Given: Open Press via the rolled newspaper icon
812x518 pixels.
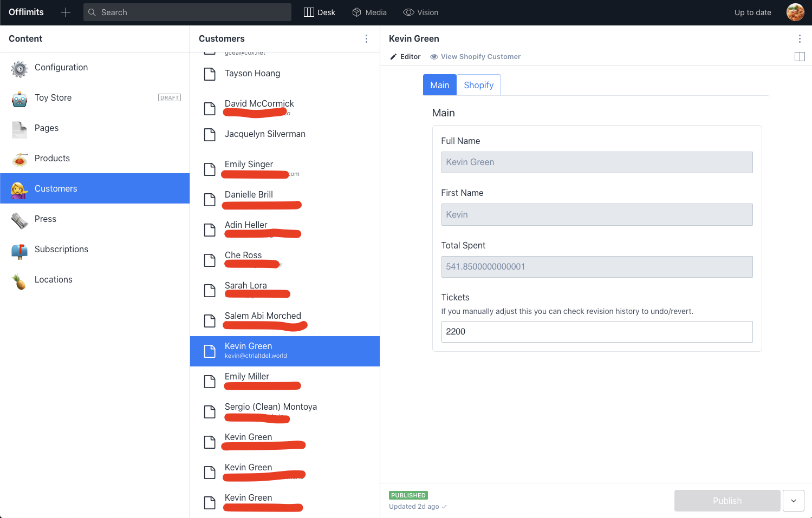Looking at the screenshot, I should coord(19,219).
